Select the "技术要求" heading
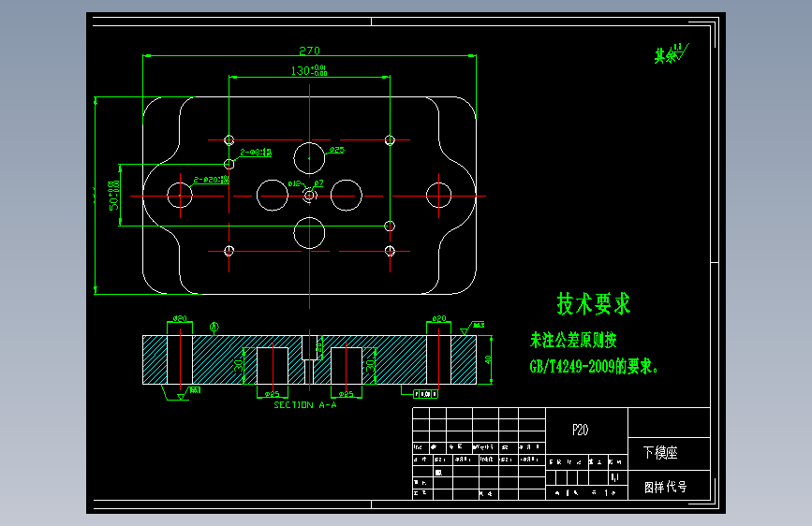Screen dimensions: 812x526 (594, 303)
